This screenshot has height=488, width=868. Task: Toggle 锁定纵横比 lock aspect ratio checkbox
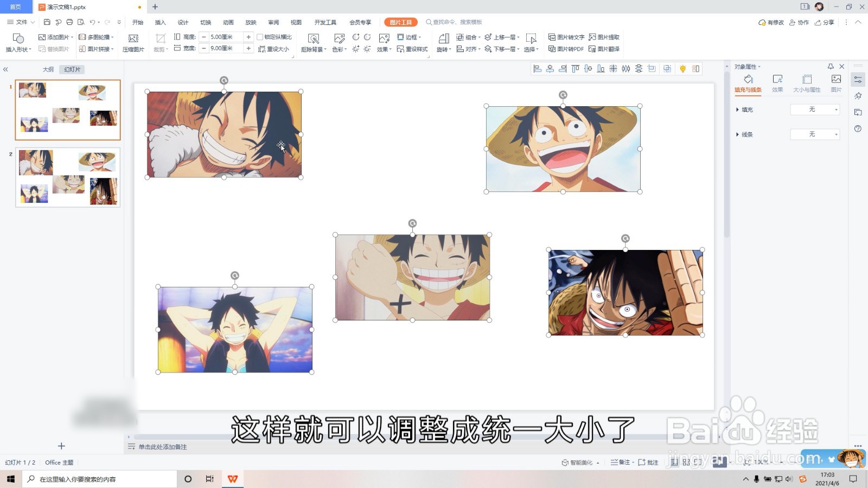[x=260, y=37]
